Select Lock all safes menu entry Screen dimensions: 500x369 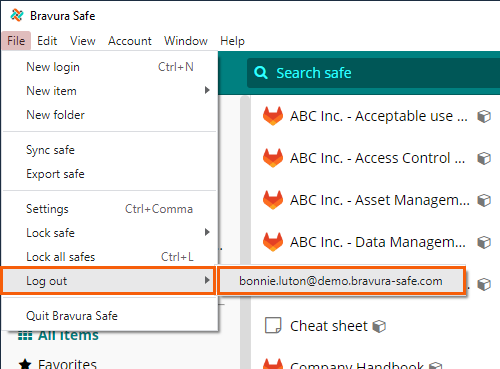[x=110, y=257]
